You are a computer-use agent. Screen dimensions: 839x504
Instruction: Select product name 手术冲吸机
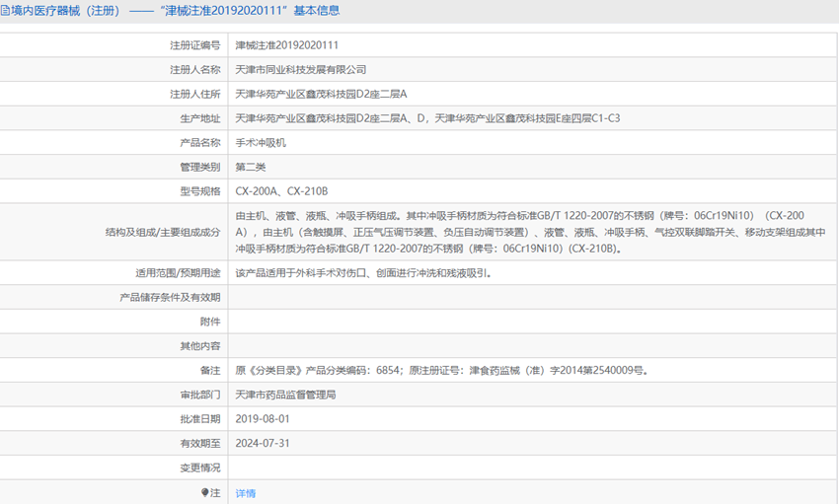pyautogui.click(x=260, y=142)
